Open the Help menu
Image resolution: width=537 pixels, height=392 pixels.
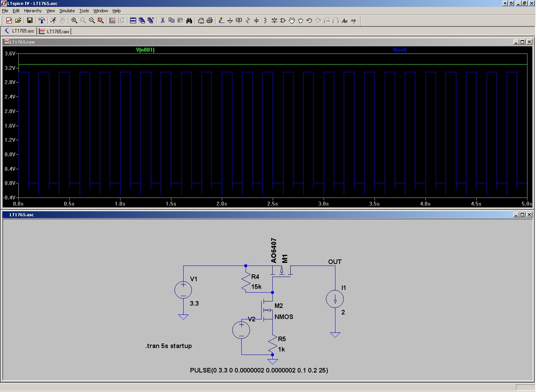click(117, 11)
